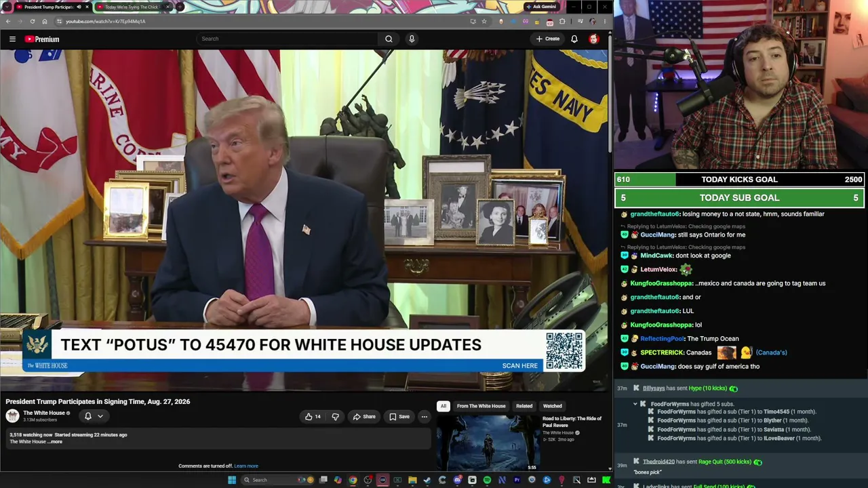The height and width of the screenshot is (488, 868).
Task: Save the video with the Save button
Action: click(399, 417)
